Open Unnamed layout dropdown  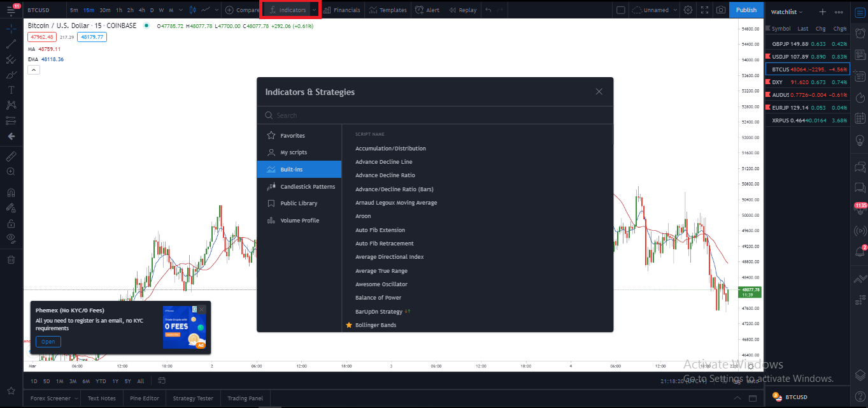click(654, 10)
